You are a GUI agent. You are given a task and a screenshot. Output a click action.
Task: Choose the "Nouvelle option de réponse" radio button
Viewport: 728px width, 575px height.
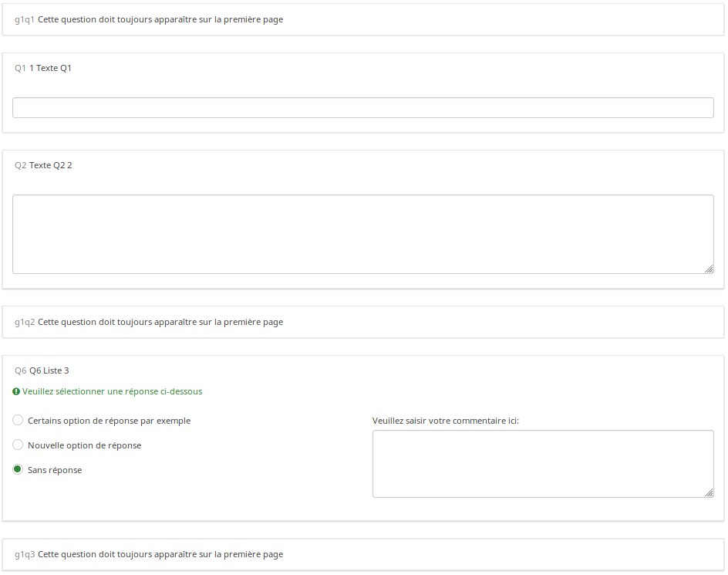[18, 445]
